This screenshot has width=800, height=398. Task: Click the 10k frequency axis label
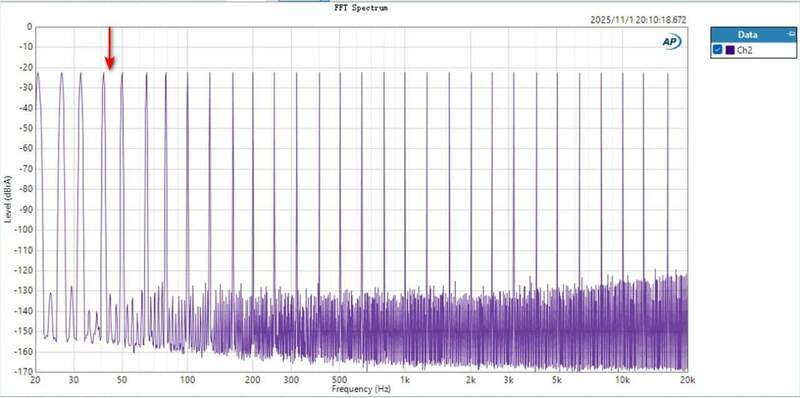(622, 380)
